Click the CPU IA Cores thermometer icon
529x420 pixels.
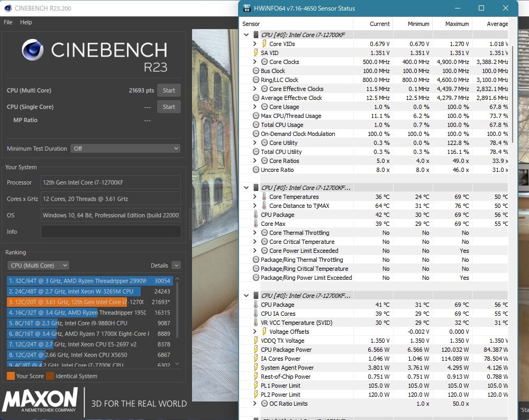256,313
